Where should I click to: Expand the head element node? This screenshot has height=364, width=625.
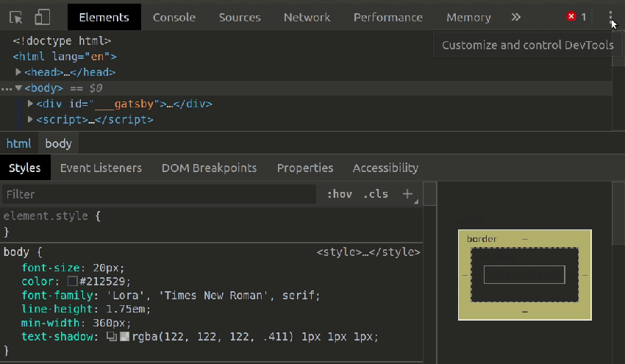point(19,73)
